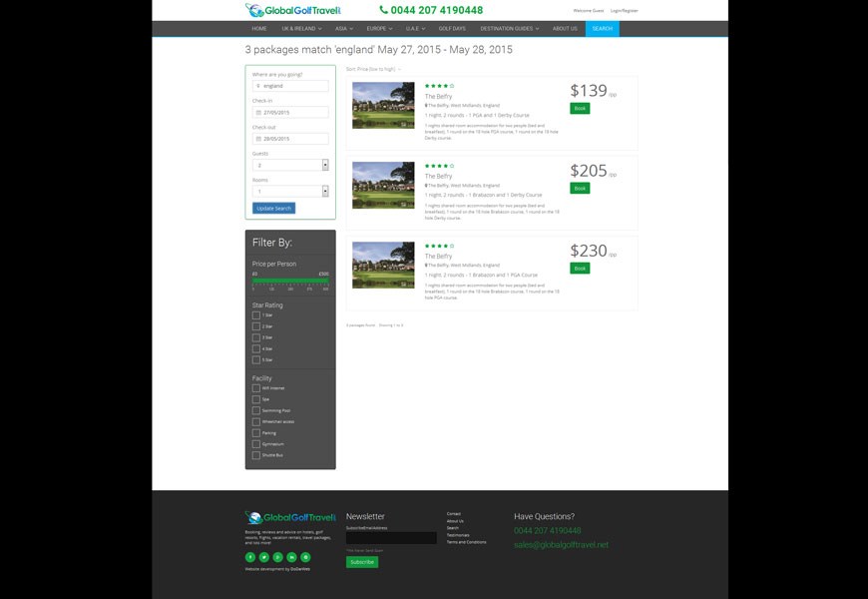Open the Golf Days nav item
Screen dimensions: 868x599
pyautogui.click(x=452, y=29)
